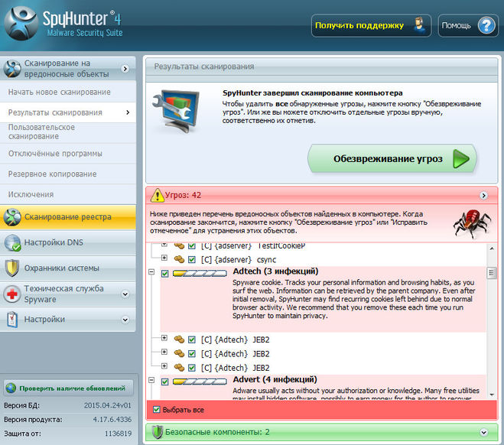The image size is (504, 445).
Task: Open Резервное копирование
Action: 68,174
